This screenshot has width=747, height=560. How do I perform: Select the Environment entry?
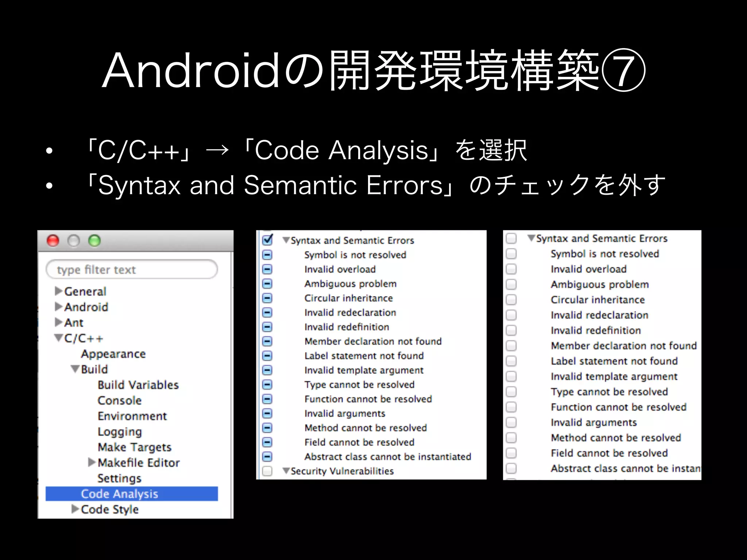pyautogui.click(x=132, y=416)
